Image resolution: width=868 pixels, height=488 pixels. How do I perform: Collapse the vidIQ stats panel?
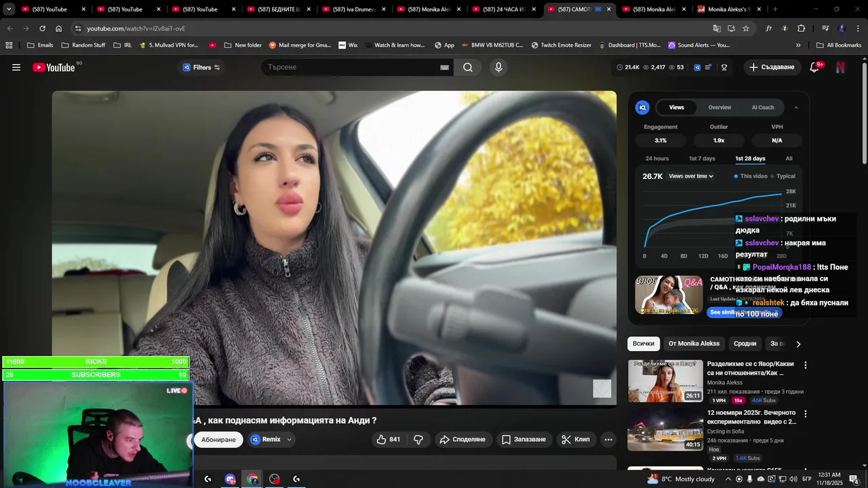(796, 107)
